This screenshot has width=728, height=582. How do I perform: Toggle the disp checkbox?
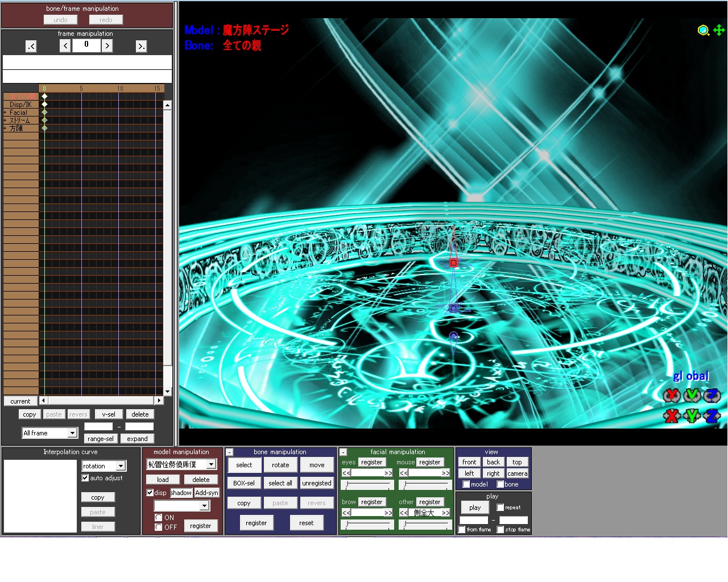(x=150, y=493)
